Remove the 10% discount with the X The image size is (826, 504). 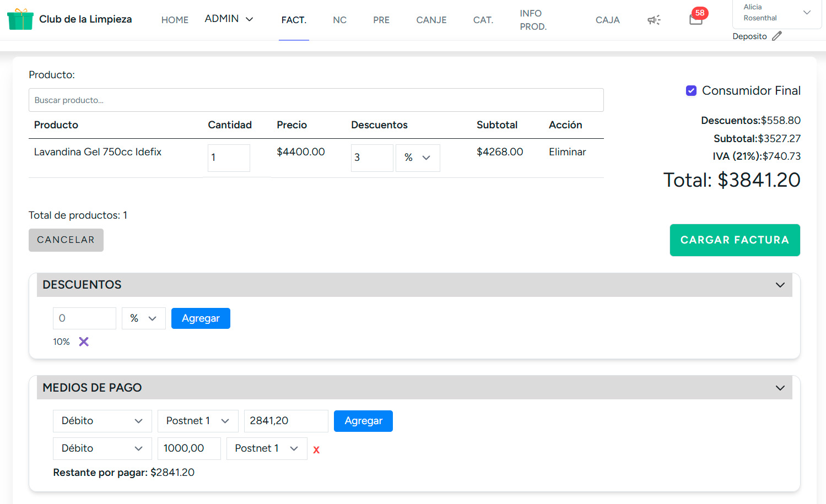click(84, 342)
